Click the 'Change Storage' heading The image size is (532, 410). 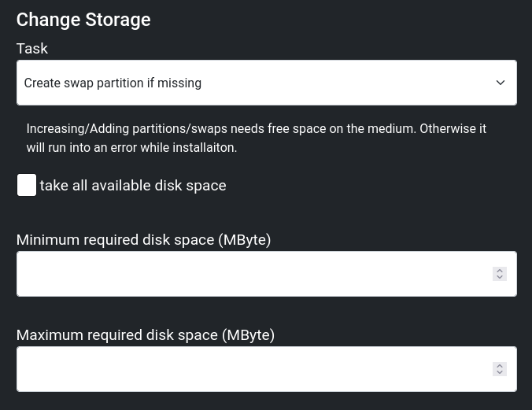click(x=83, y=20)
